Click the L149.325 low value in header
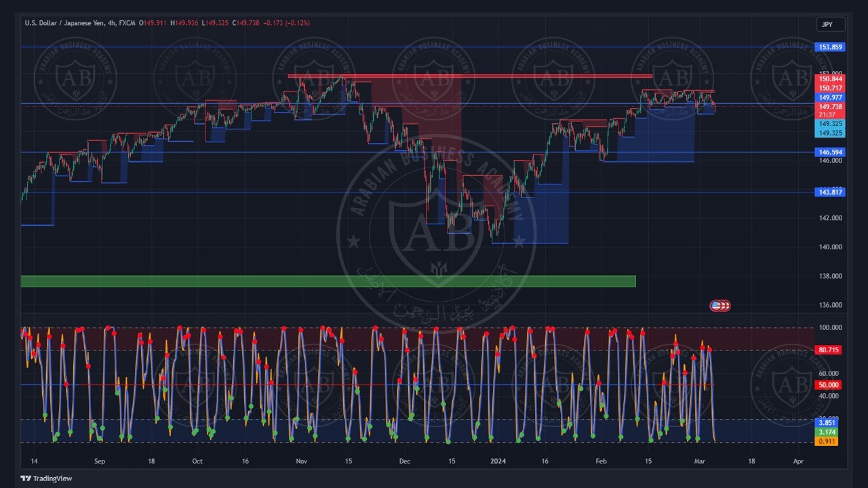This screenshot has height=488, width=868. click(x=216, y=23)
